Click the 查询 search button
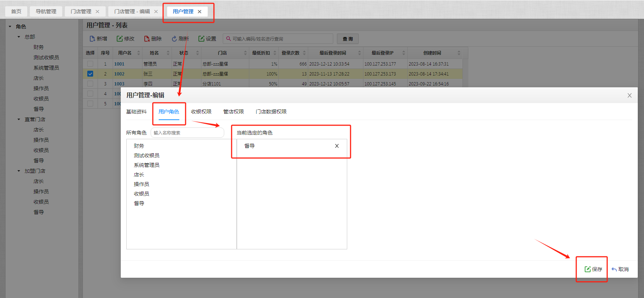Viewport: 644px width, 298px height. 348,39
